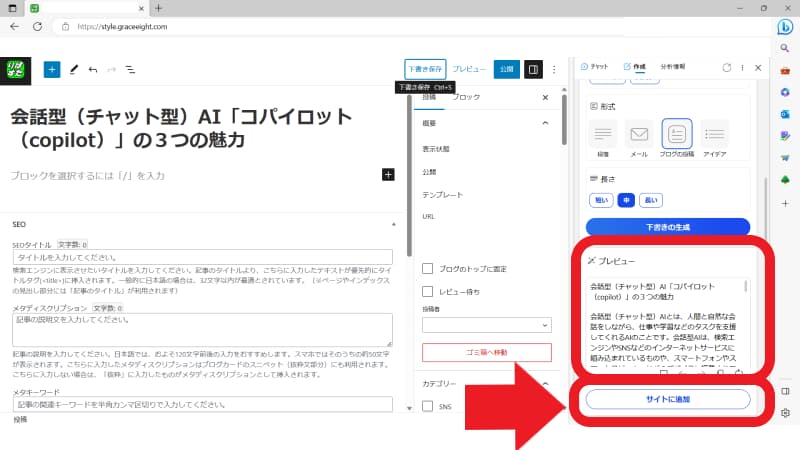Open a new browser tab with plus
The height and width of the screenshot is (450, 800).
tap(159, 8)
